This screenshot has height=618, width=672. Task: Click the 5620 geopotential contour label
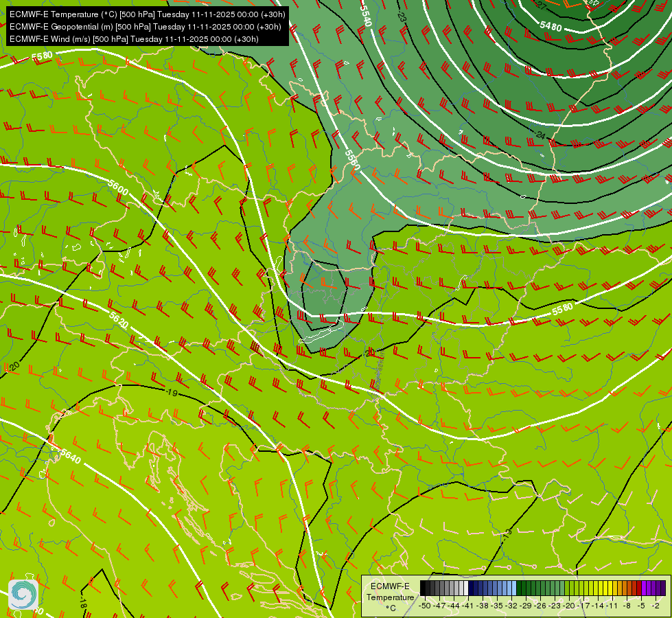[x=118, y=320]
